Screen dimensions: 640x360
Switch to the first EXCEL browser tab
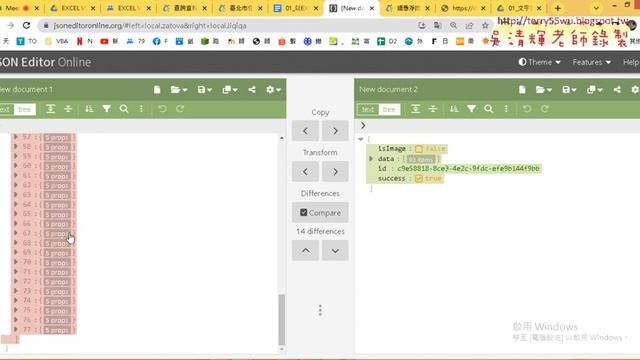click(72, 8)
